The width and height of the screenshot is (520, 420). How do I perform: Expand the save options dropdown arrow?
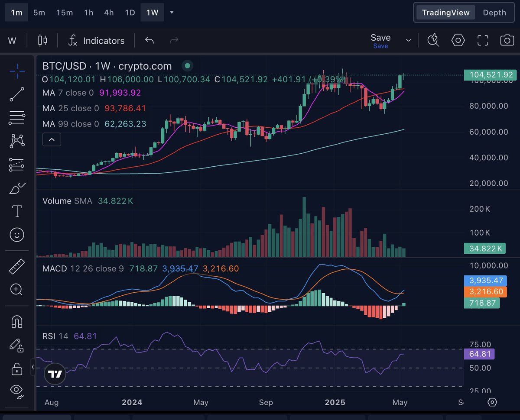[408, 40]
